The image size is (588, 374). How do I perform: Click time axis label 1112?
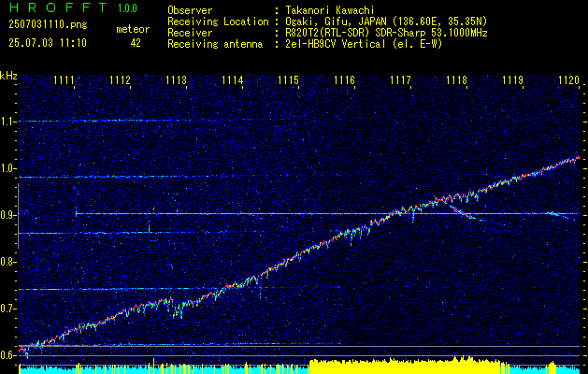point(121,79)
